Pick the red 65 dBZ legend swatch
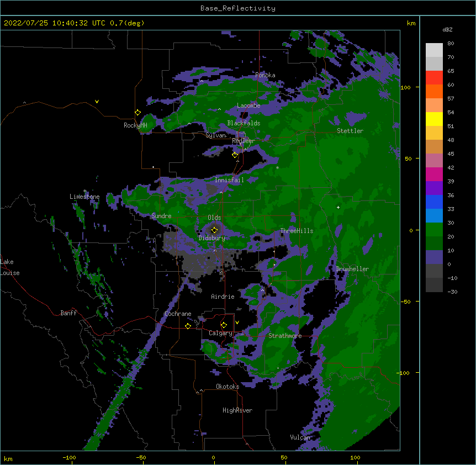Image resolution: width=476 pixels, height=465 pixels. [434, 77]
